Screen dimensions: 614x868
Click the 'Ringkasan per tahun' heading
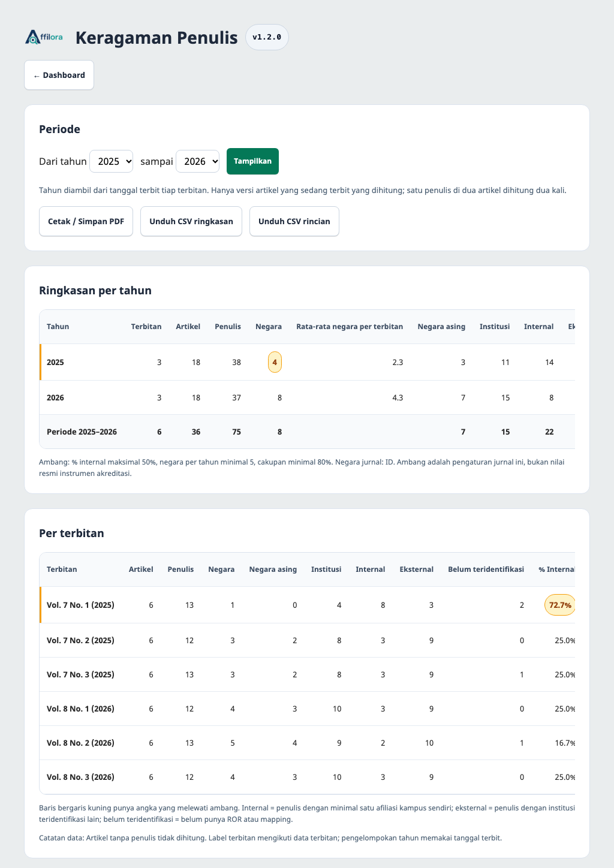click(x=95, y=291)
